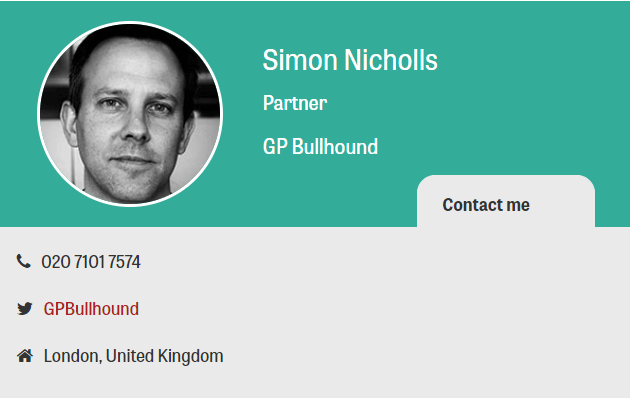
Task: Click the London, United Kingdom address text
Action: click(x=133, y=356)
